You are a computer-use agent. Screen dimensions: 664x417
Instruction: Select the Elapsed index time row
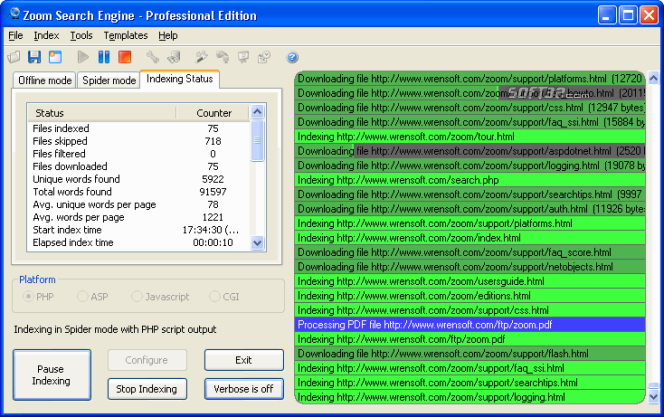pyautogui.click(x=139, y=243)
